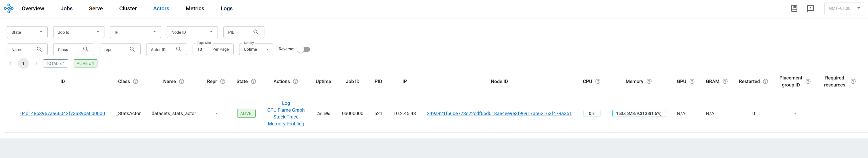Open the State filter dropdown

(27, 32)
